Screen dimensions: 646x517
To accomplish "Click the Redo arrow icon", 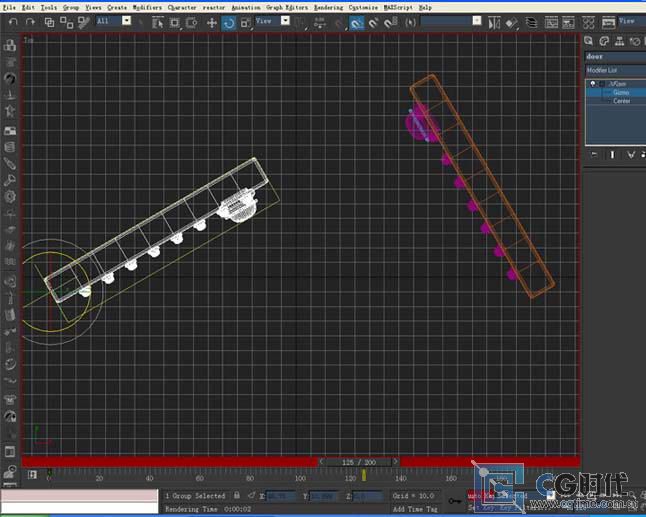I will [x=30, y=22].
